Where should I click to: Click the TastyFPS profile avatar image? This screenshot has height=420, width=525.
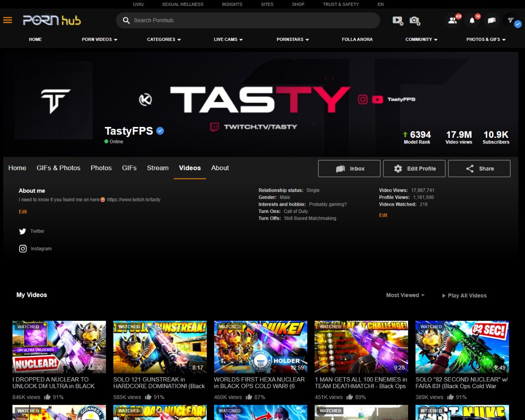(54, 100)
